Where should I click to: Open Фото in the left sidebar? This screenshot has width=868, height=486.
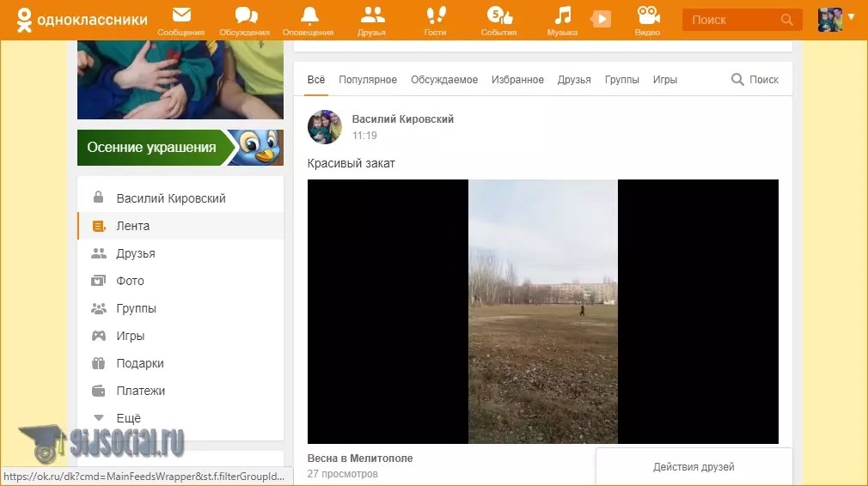pos(130,281)
